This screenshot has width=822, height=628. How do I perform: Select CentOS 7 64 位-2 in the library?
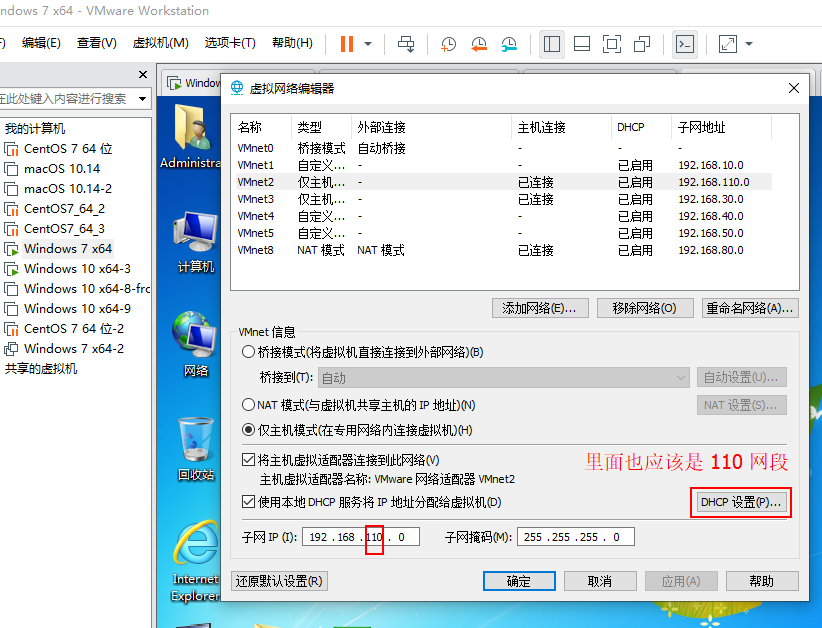click(x=73, y=329)
